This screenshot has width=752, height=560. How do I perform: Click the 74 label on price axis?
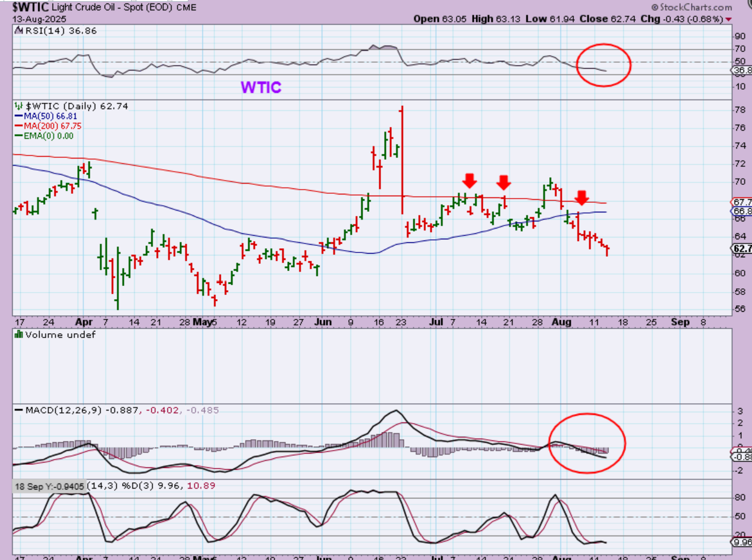point(739,146)
